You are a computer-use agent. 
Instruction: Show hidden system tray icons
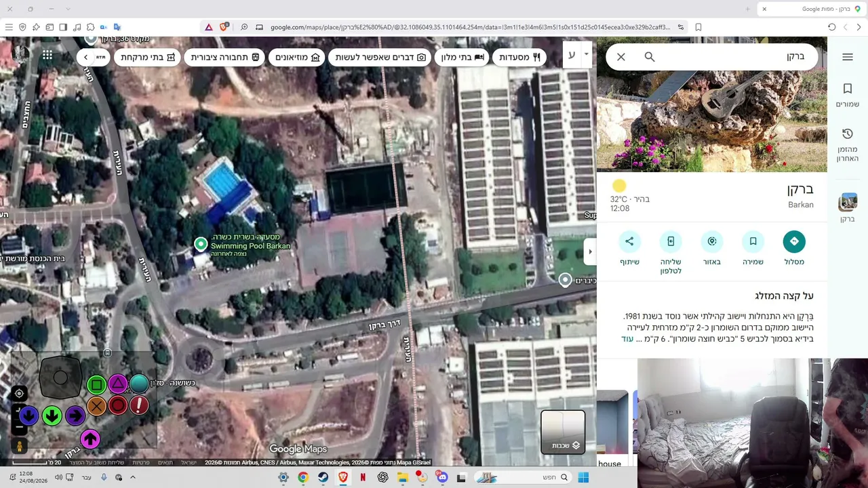(133, 477)
